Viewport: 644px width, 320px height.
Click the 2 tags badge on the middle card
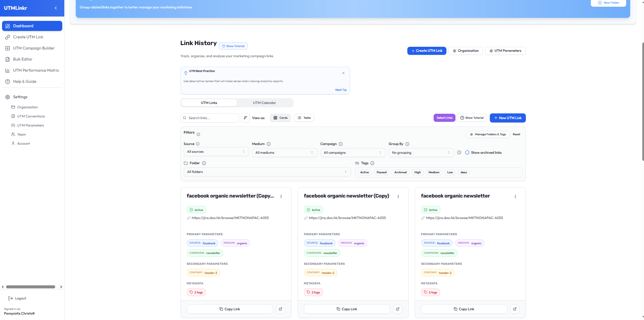click(313, 292)
